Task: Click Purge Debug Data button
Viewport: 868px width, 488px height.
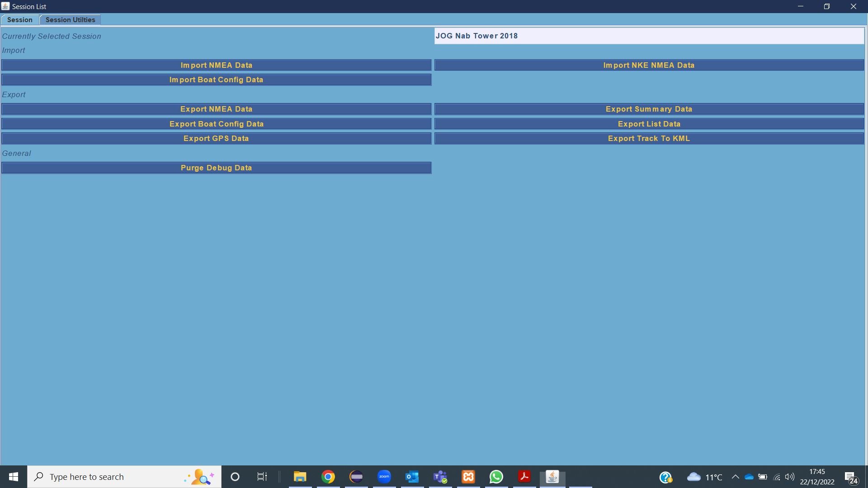Action: tap(216, 168)
